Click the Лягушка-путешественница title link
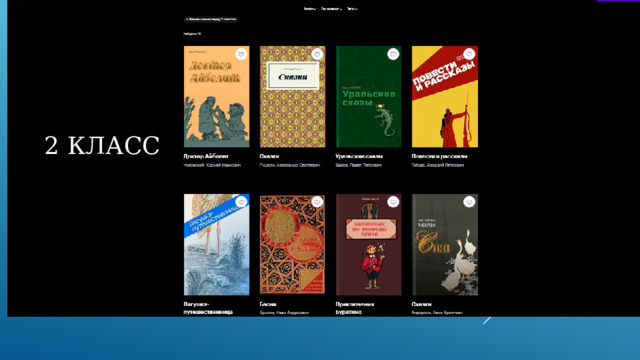Image resolution: width=640 pixels, height=360 pixels. pyautogui.click(x=208, y=308)
